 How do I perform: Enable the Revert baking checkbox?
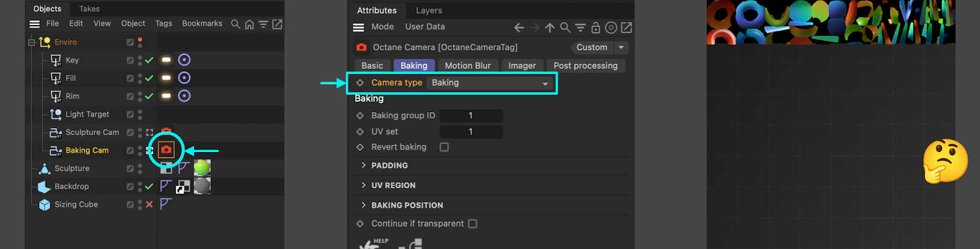444,147
